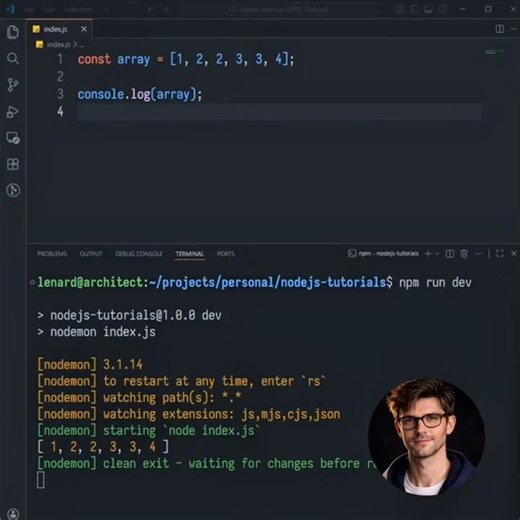Screen dimensions: 520x520
Task: Select the npm - nodejs-tutorials terminal label
Action: 383,254
